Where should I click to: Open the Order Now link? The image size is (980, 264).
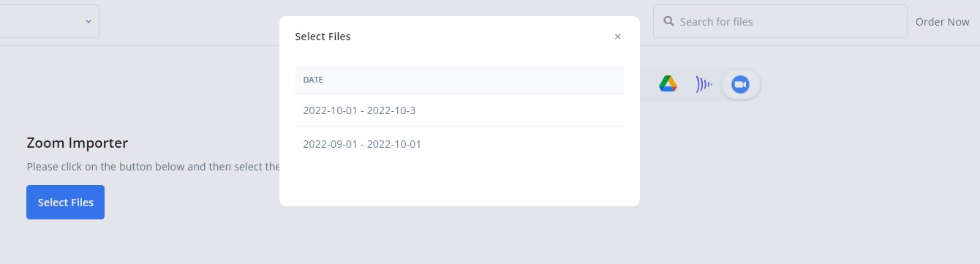coord(942,22)
